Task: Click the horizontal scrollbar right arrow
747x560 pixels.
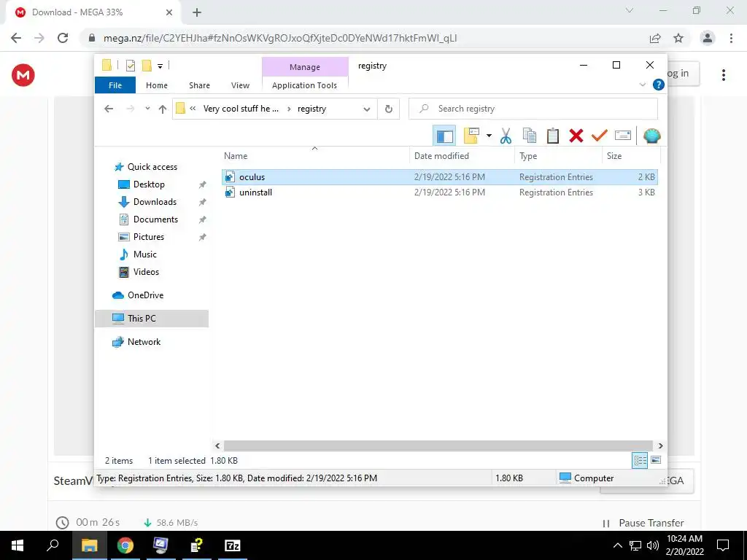Action: pos(660,446)
